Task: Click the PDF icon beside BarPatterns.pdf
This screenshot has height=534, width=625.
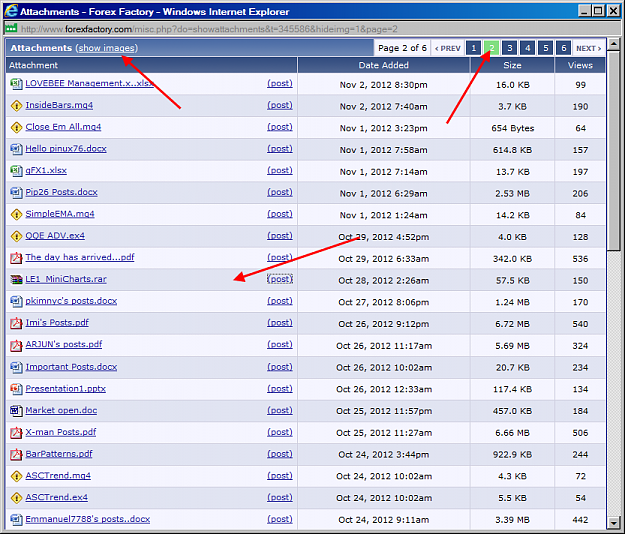Action: point(16,454)
